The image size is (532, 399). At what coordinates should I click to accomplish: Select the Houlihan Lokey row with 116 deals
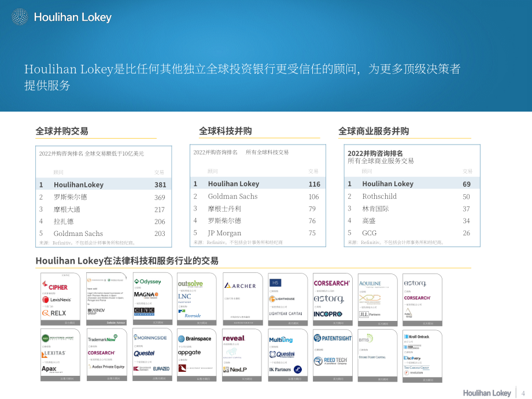(258, 184)
